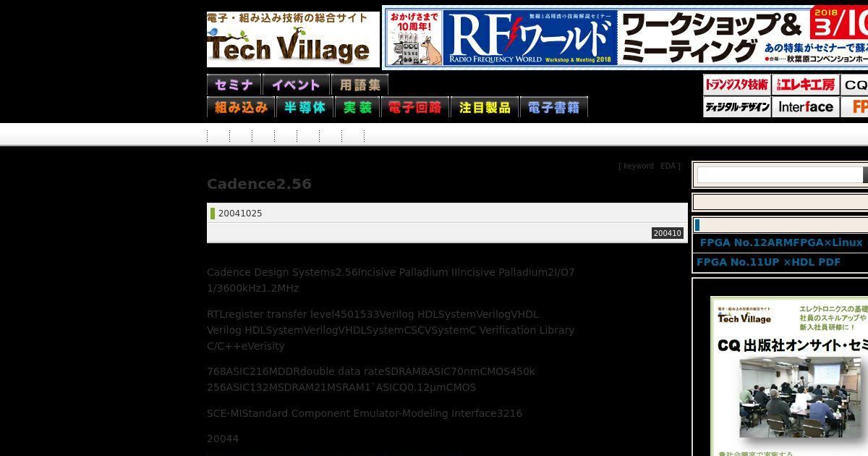Go to the イベント tab
Screen dimensions: 868x456
tap(296, 85)
